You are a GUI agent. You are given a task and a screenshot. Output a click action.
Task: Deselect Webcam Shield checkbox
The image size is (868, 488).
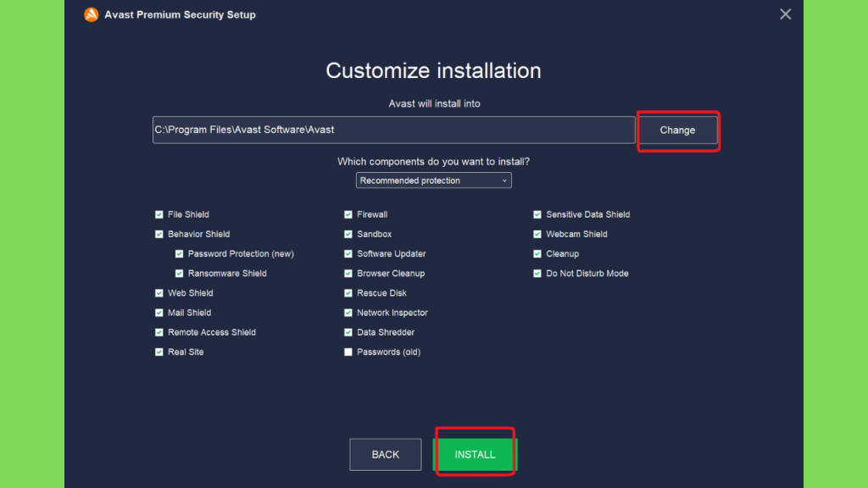[537, 234]
